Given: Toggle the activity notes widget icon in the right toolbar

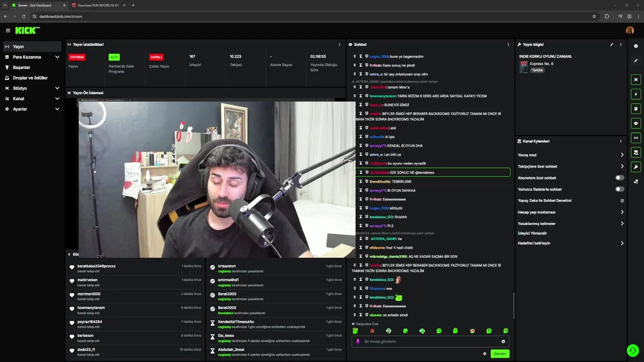Looking at the screenshot, I should 636,109.
